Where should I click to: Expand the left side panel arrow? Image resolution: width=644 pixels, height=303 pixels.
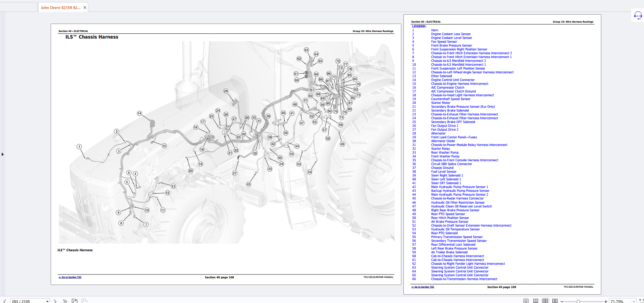click(x=2, y=154)
